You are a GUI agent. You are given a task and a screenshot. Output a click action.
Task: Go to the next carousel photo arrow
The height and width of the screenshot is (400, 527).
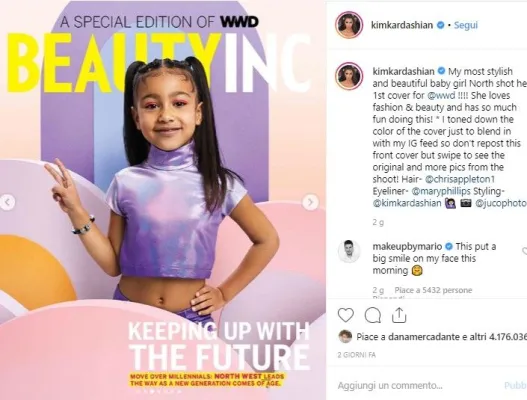[310, 202]
